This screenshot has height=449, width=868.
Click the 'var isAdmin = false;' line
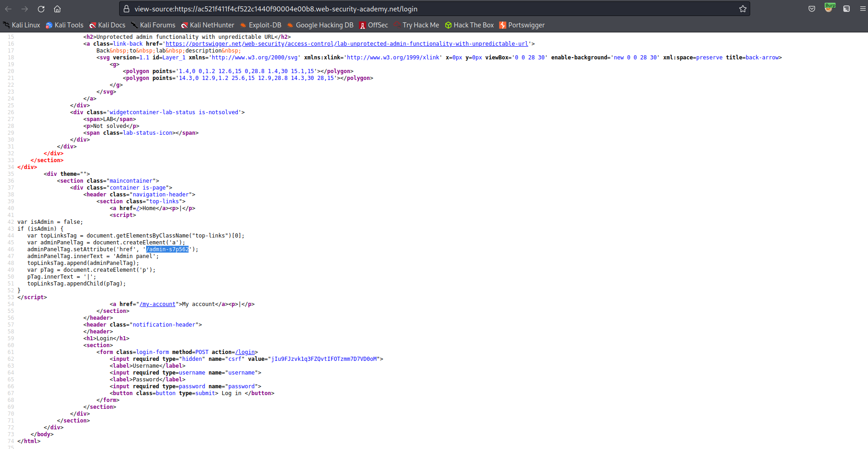coord(50,222)
